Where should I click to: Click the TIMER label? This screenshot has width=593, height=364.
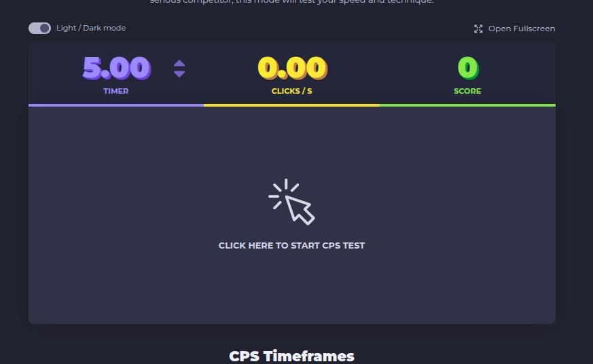point(115,91)
